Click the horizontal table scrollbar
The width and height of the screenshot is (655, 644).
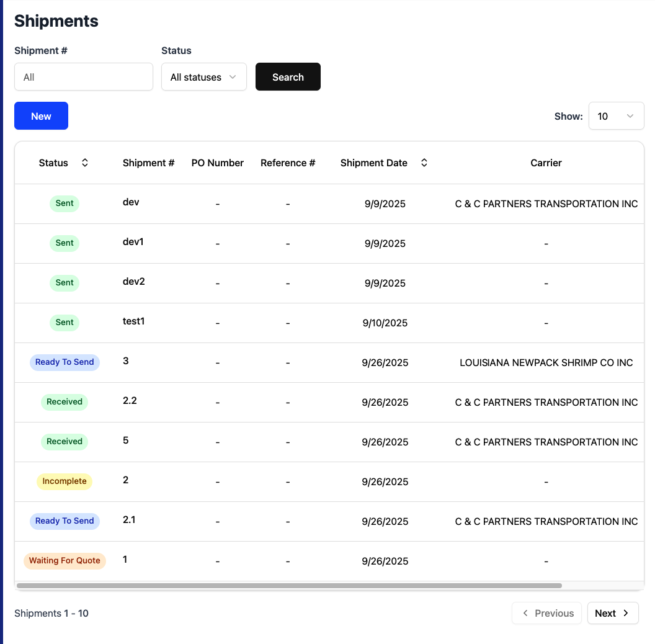[x=289, y=586]
